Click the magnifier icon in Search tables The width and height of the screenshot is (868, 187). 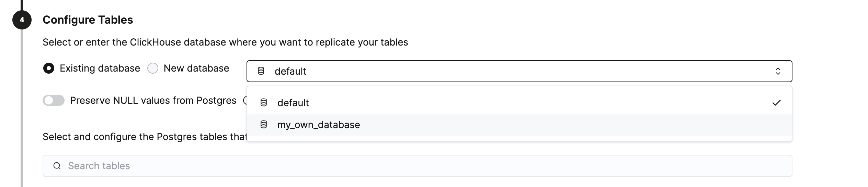coord(57,166)
